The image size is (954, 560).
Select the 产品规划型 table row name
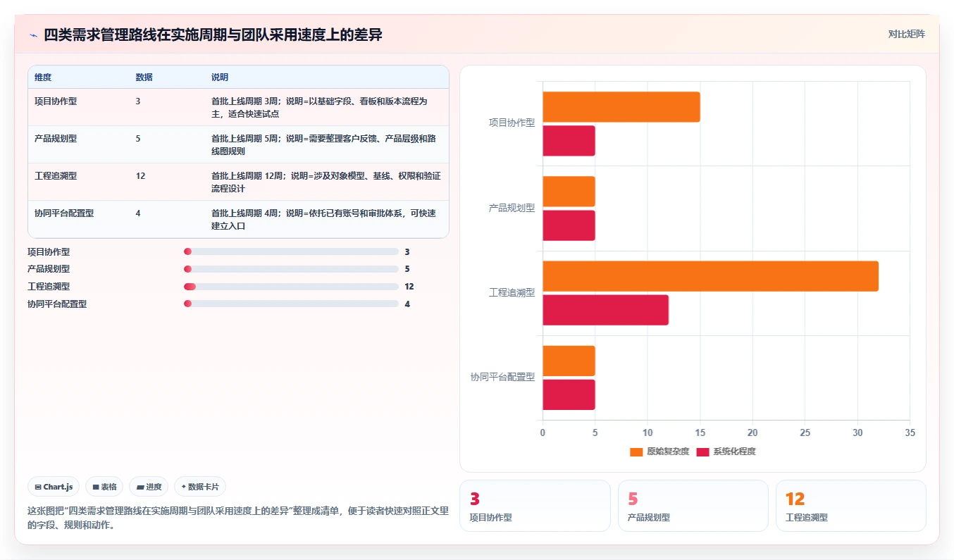tap(56, 139)
